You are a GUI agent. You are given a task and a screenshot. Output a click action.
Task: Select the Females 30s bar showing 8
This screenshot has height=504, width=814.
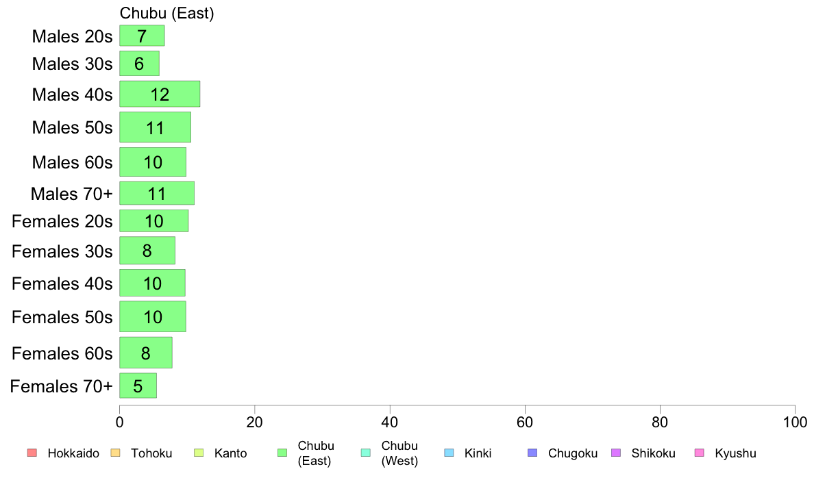[147, 251]
